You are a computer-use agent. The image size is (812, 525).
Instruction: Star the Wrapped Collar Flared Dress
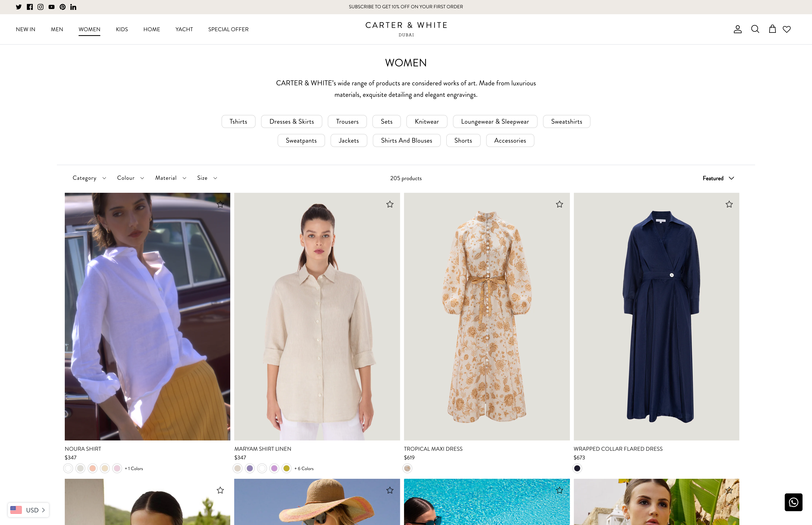[729, 204]
